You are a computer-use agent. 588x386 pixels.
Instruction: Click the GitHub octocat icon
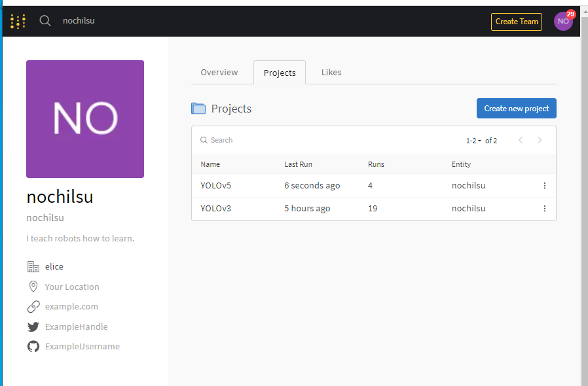[33, 346]
